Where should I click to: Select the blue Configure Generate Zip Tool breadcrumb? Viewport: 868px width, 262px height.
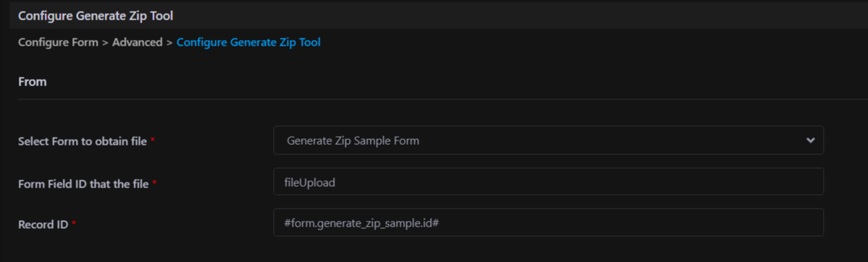tap(249, 42)
